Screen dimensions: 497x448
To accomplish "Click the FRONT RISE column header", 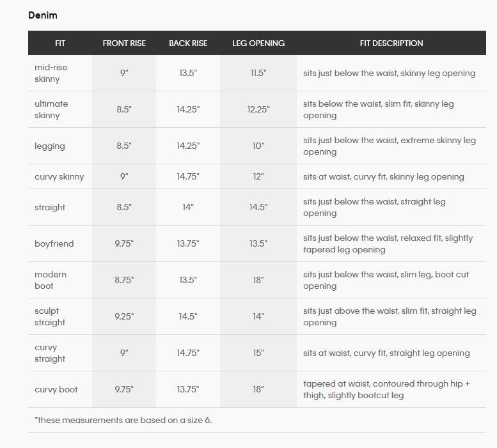I will coord(124,43).
